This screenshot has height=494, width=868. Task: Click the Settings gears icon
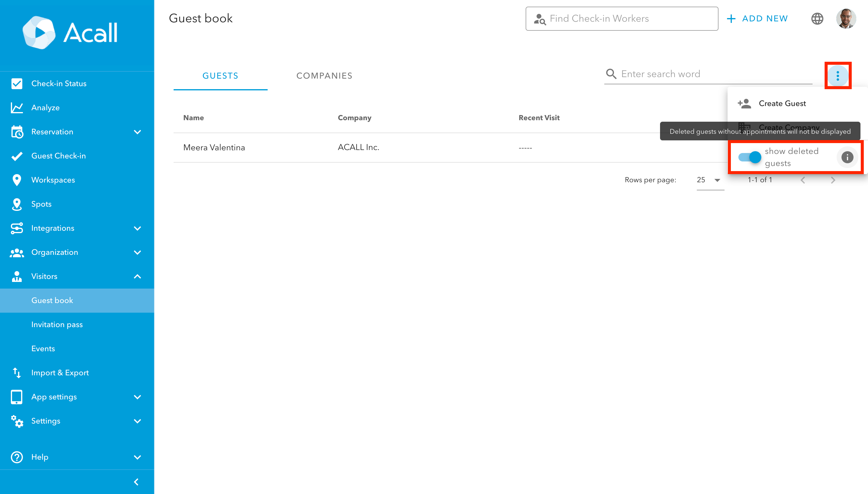click(x=17, y=421)
